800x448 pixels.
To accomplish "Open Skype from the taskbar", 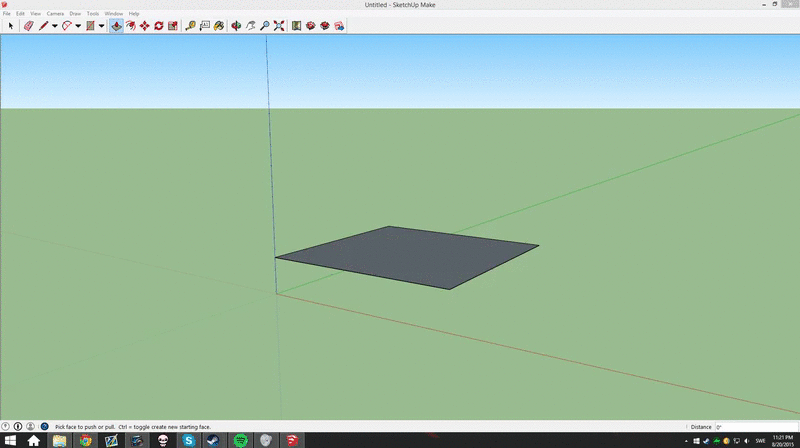I will pyautogui.click(x=188, y=440).
